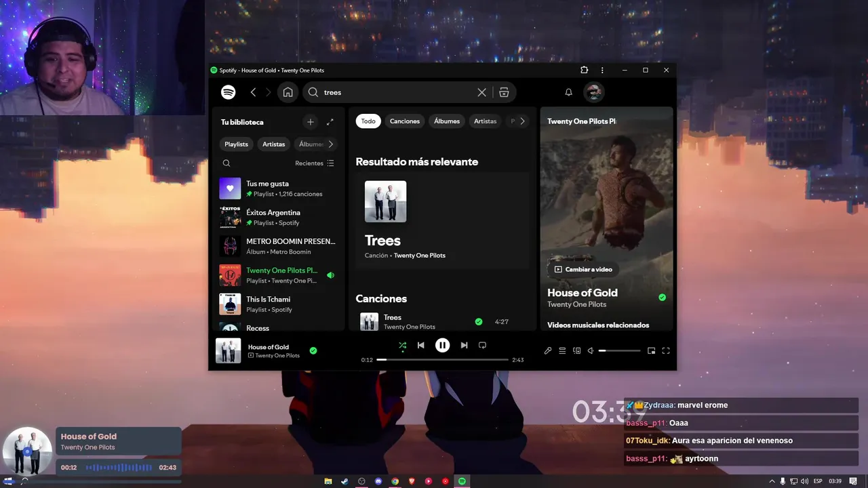Go back with the left arrow

tap(253, 92)
